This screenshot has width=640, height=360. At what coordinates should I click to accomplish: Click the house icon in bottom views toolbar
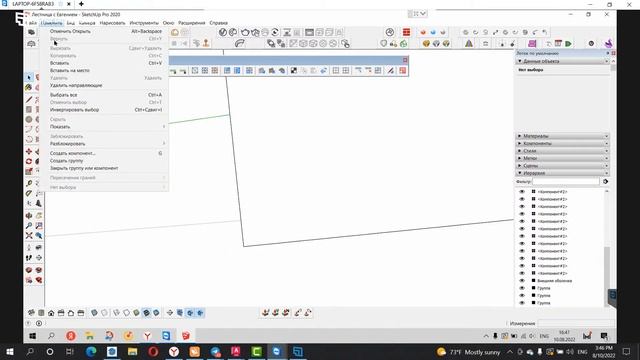click(x=51, y=313)
